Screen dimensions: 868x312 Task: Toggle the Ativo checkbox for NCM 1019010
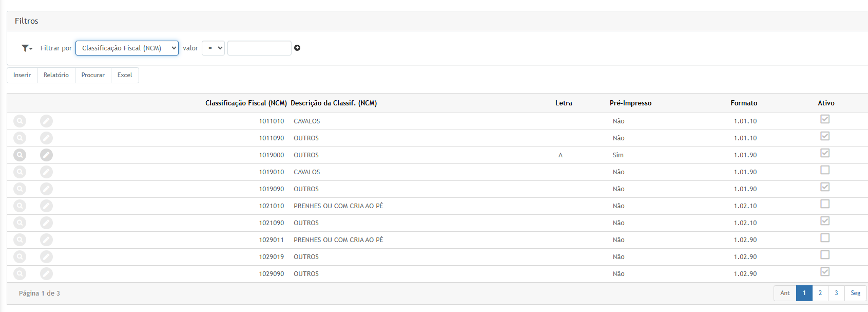(824, 170)
